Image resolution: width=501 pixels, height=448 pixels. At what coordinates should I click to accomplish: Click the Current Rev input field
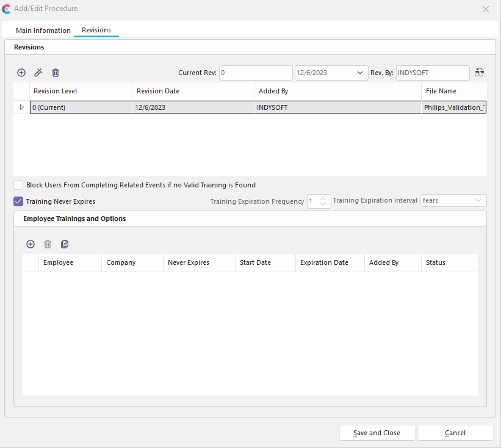coord(256,73)
